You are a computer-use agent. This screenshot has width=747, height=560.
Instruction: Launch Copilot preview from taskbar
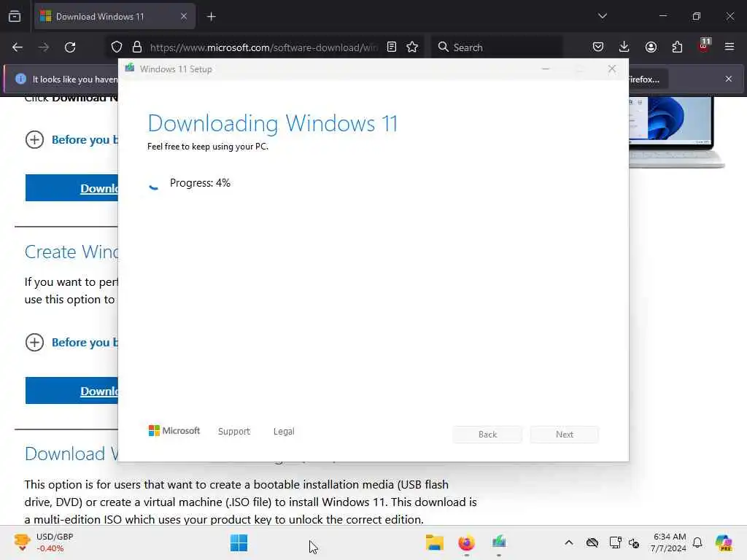click(724, 542)
